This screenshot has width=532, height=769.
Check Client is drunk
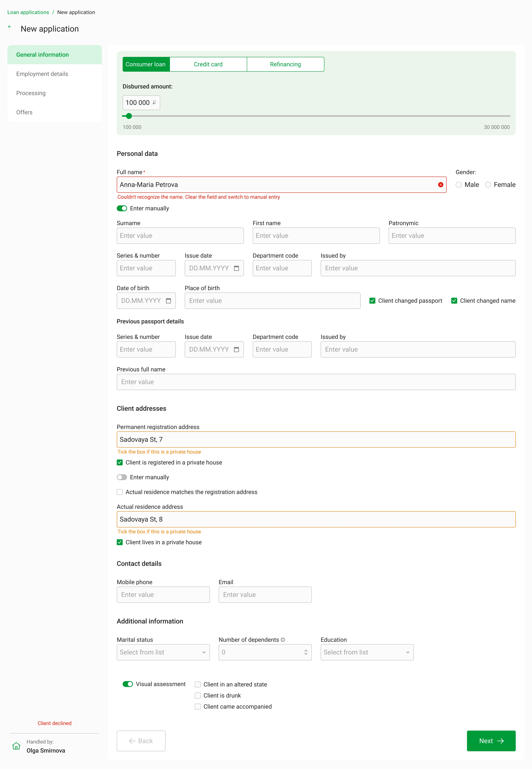[x=198, y=695]
